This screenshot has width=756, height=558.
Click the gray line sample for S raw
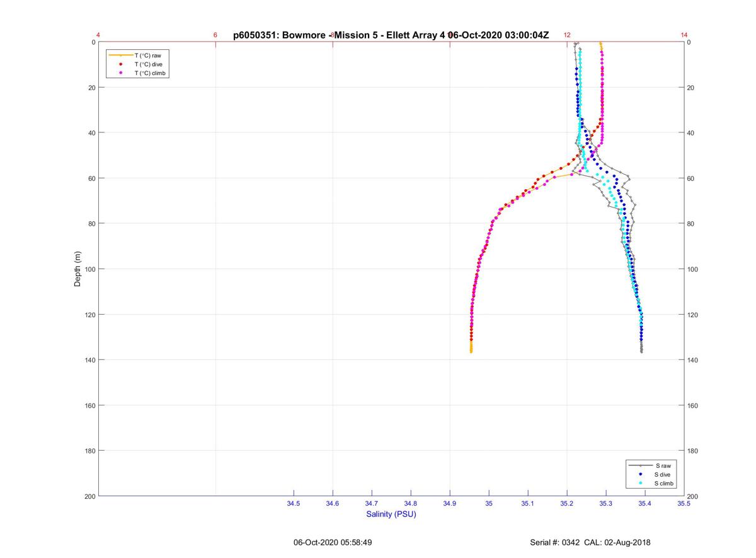[641, 465]
